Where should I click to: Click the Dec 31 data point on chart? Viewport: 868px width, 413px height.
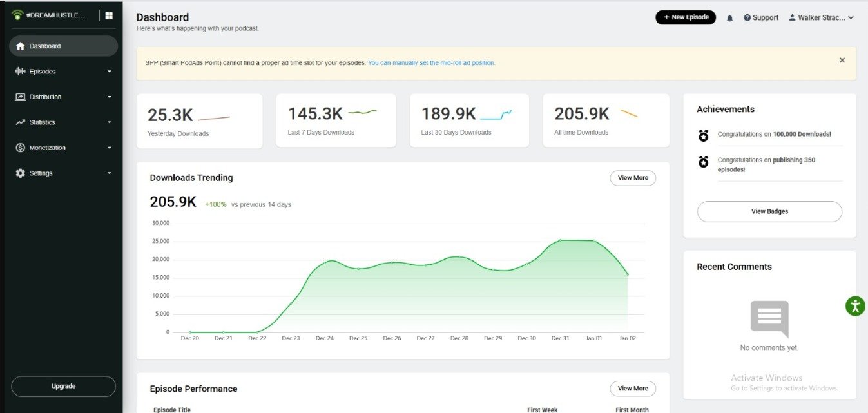tap(561, 240)
